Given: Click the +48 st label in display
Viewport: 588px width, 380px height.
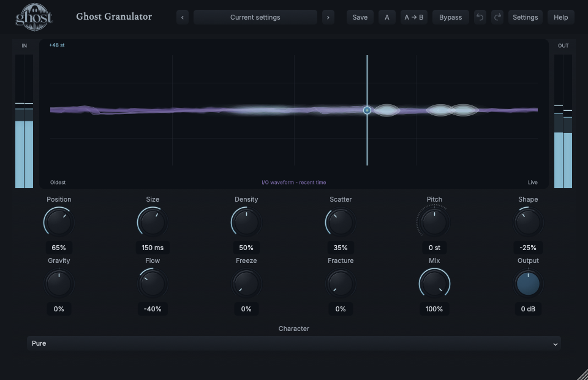Looking at the screenshot, I should tap(56, 45).
